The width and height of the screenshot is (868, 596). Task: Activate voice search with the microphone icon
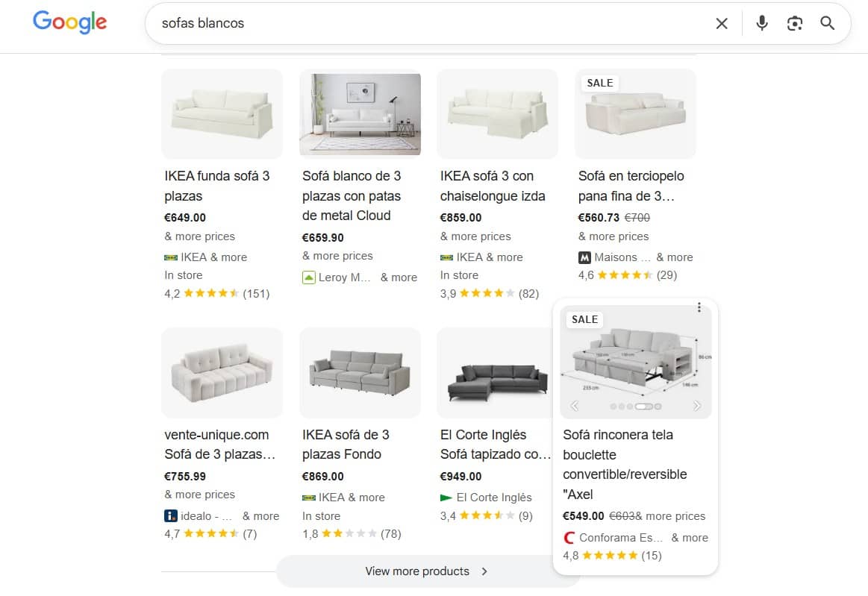click(762, 23)
